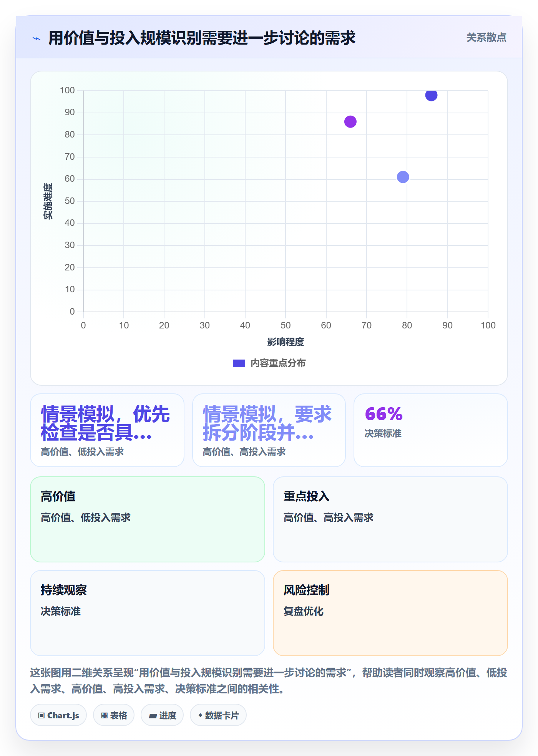This screenshot has width=538, height=756.
Task: Open the 情景模拟，要求拆分阶段并… card
Action: tap(269, 430)
